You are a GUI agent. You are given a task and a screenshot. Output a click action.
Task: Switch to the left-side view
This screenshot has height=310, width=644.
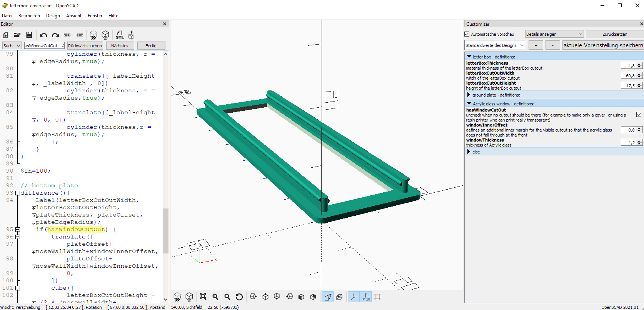pyautogui.click(x=289, y=297)
